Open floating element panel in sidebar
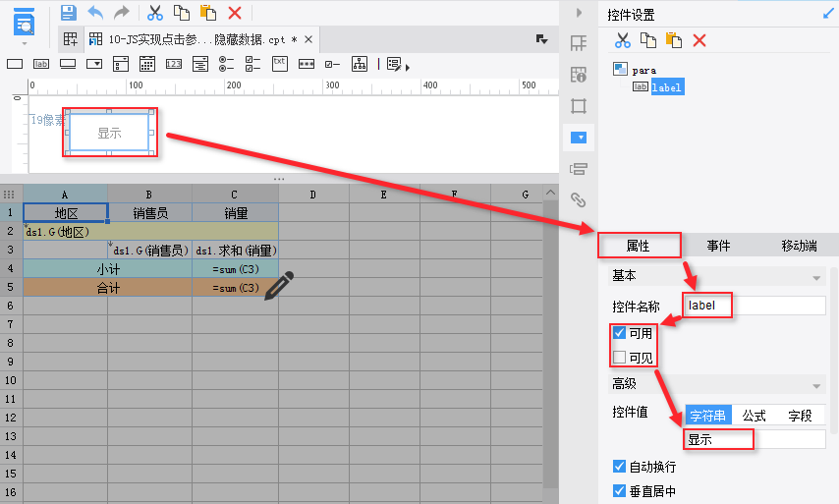Image resolution: width=839 pixels, height=504 pixels. pyautogui.click(x=579, y=106)
